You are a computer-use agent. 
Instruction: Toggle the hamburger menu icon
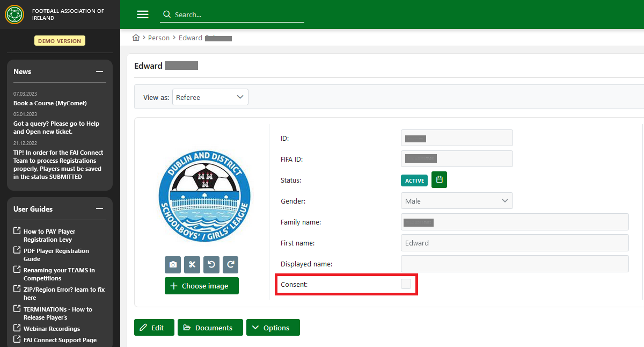[x=143, y=15]
